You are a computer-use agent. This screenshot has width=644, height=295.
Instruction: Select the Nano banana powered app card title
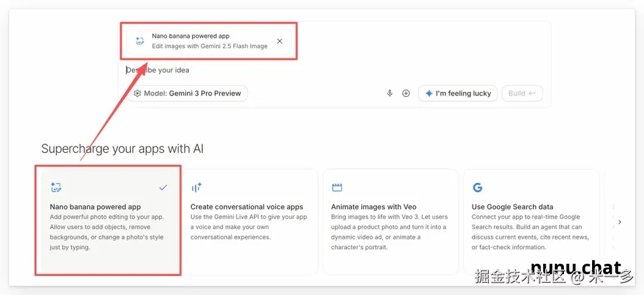tap(95, 207)
